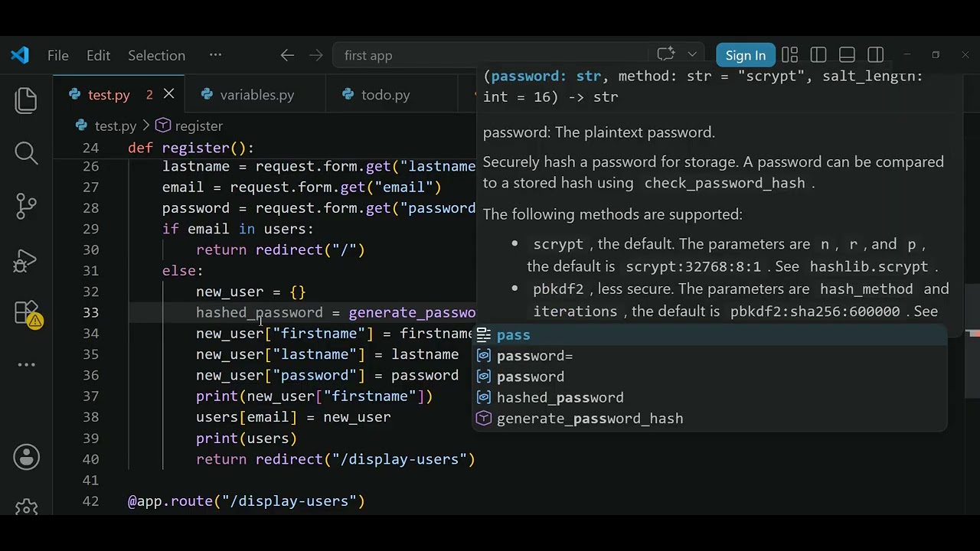Click the users[email] = new_user line
Image resolution: width=980 pixels, height=551 pixels.
(293, 417)
